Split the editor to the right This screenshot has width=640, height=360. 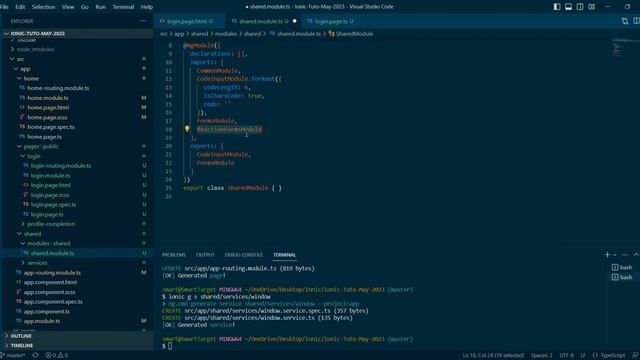(x=636, y=21)
